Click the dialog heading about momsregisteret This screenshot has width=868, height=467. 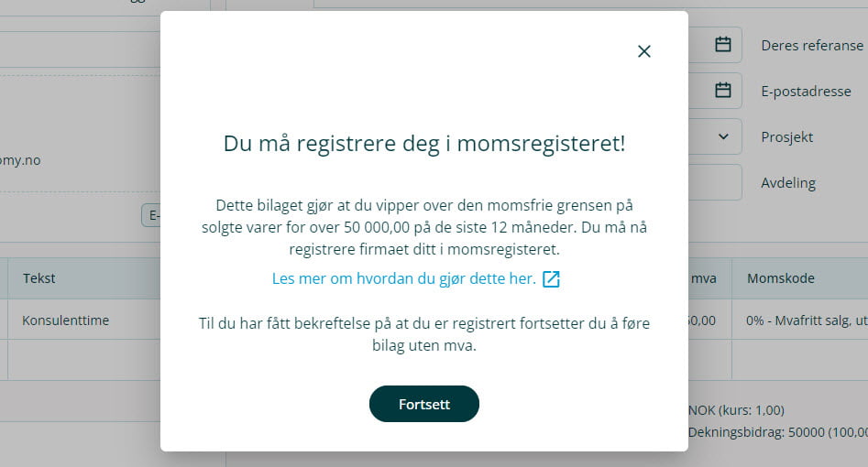(424, 143)
